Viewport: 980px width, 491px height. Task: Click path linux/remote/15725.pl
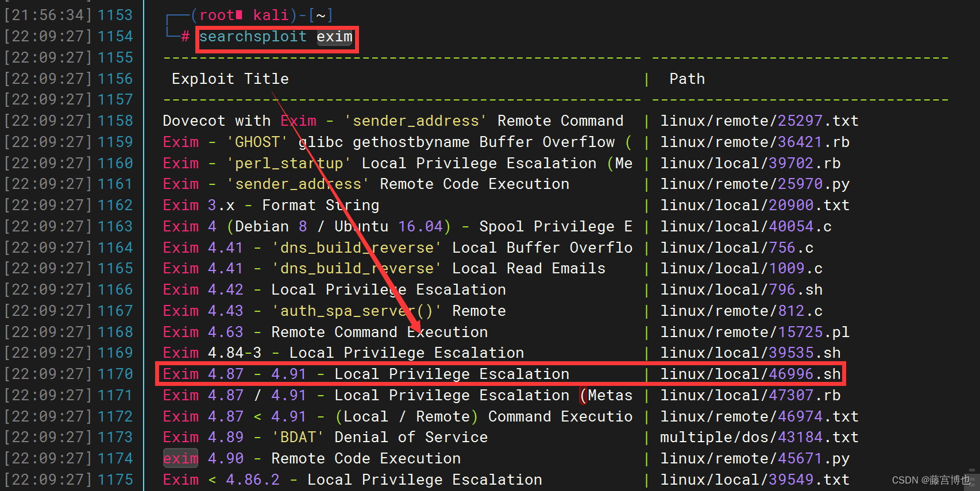pyautogui.click(x=754, y=332)
